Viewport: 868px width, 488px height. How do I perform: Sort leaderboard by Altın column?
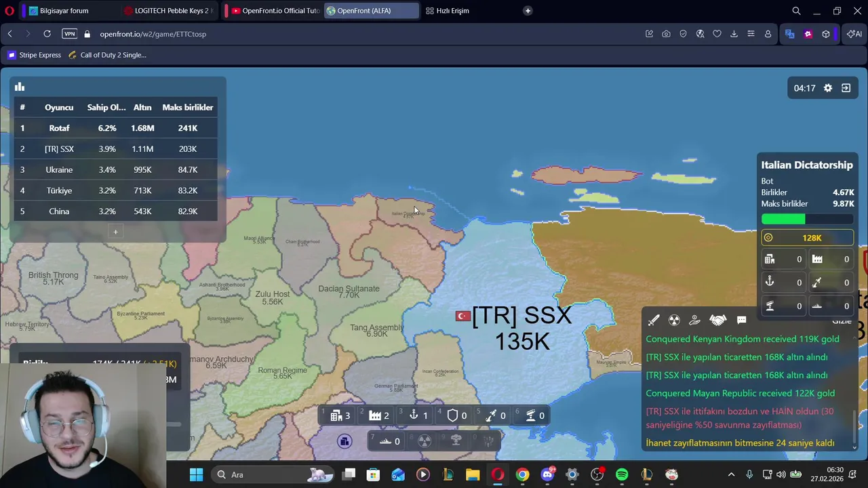click(x=142, y=107)
